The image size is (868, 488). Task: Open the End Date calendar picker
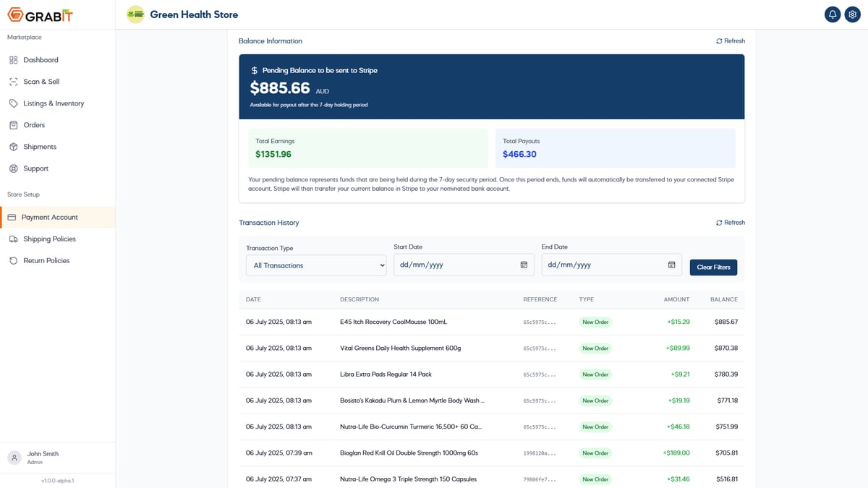coord(671,265)
